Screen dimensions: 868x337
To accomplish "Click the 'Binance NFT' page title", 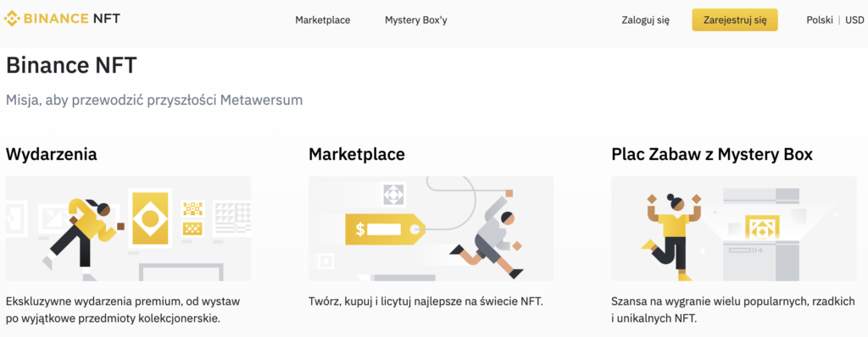I will (x=71, y=66).
